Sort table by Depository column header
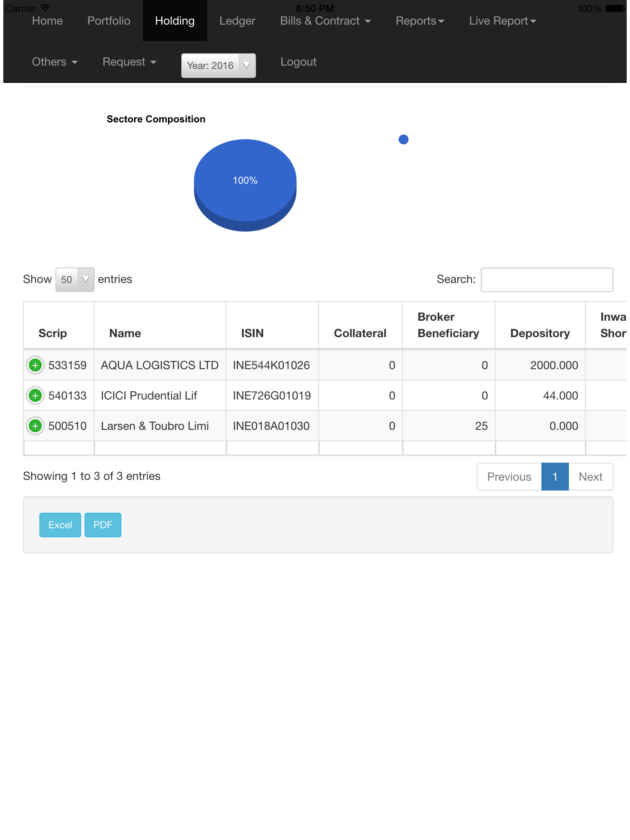630x840 pixels. 540,325
